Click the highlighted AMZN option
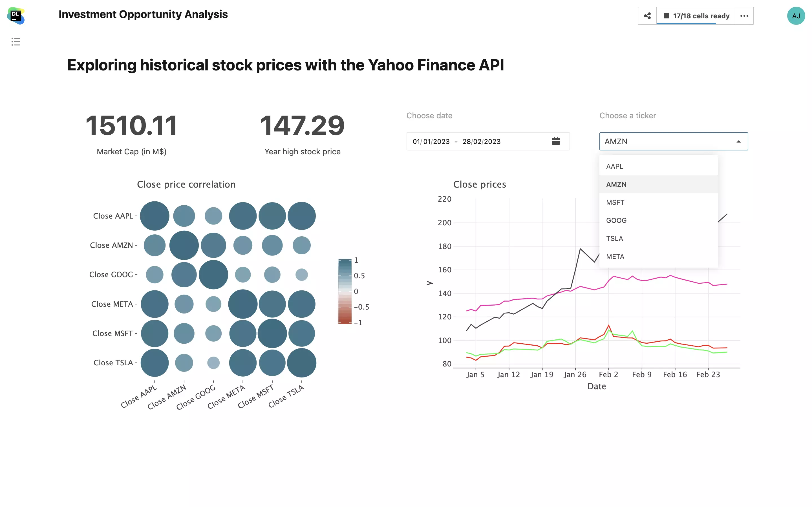812x507 pixels. 616,184
